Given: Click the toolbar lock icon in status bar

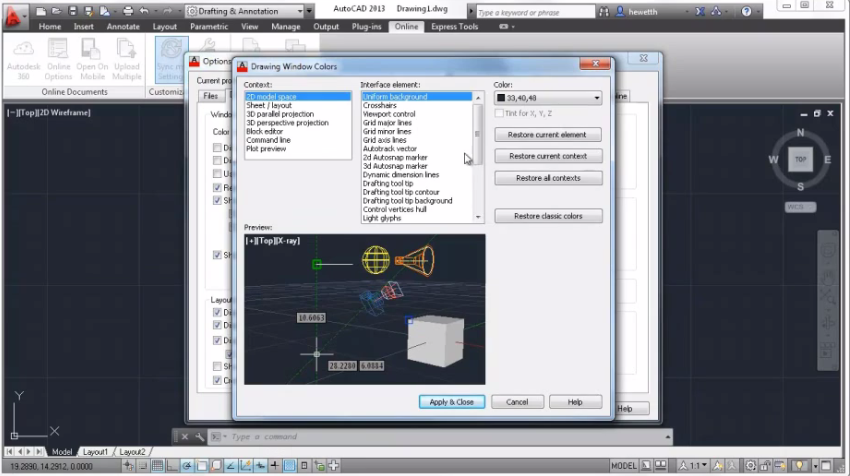Looking at the screenshot, I should pos(765,466).
